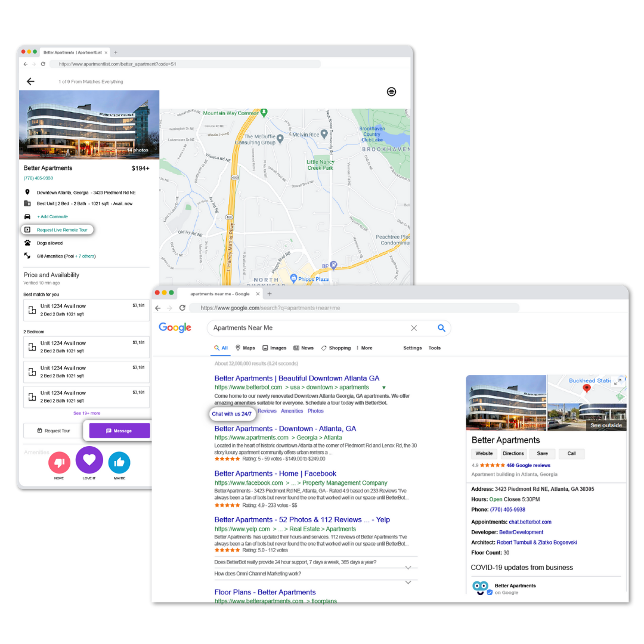Image resolution: width=644 pixels, height=644 pixels.
Task: Click in the Apartments Near Me search field
Action: coord(308,328)
